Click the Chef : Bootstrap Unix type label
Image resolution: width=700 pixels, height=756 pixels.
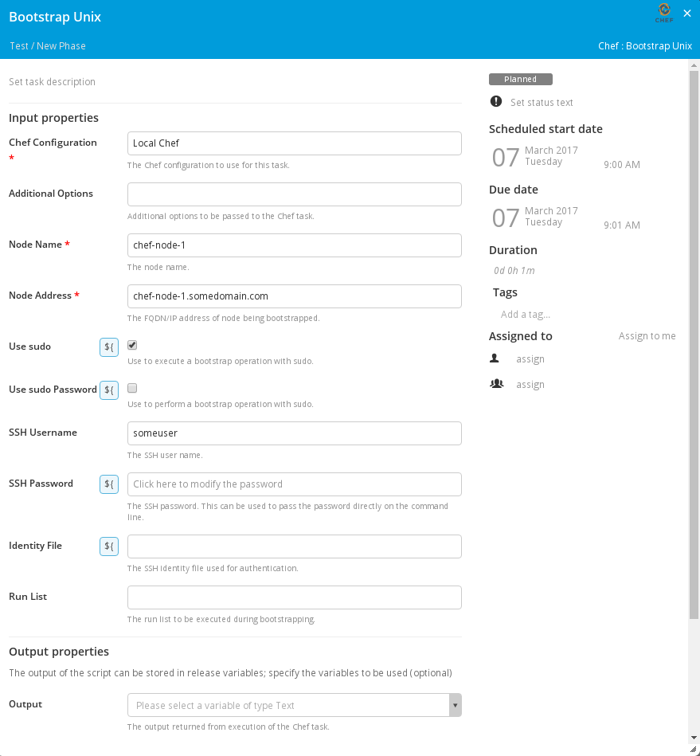tap(645, 45)
